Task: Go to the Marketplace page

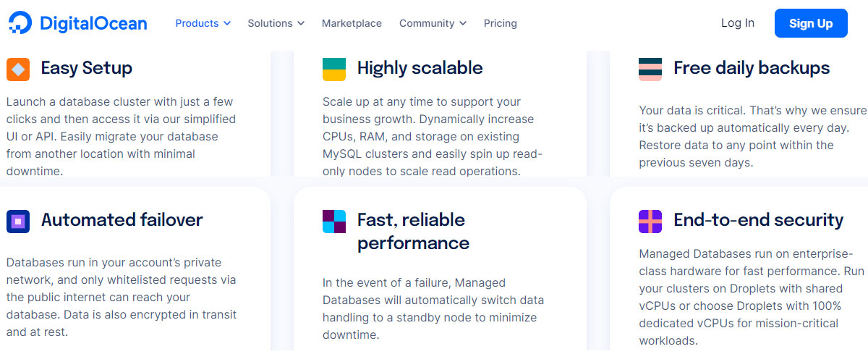Action: tap(352, 23)
